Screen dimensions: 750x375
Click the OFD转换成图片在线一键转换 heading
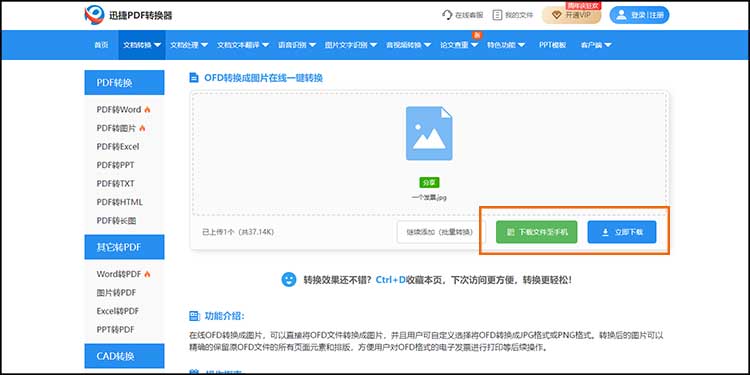point(264,78)
